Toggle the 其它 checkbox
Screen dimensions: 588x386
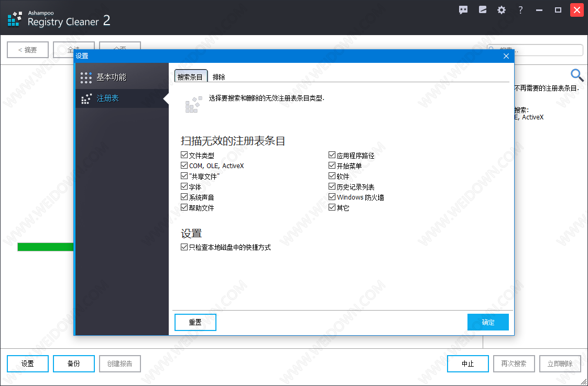pyautogui.click(x=332, y=207)
